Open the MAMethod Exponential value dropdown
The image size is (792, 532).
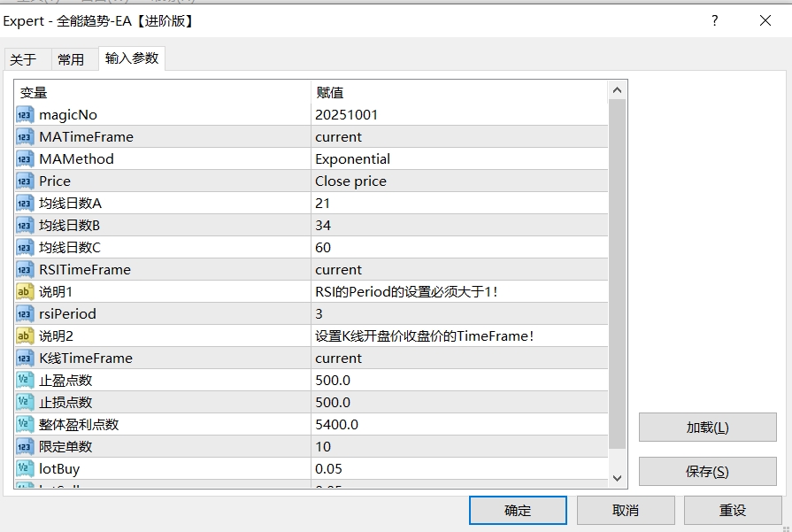point(460,159)
